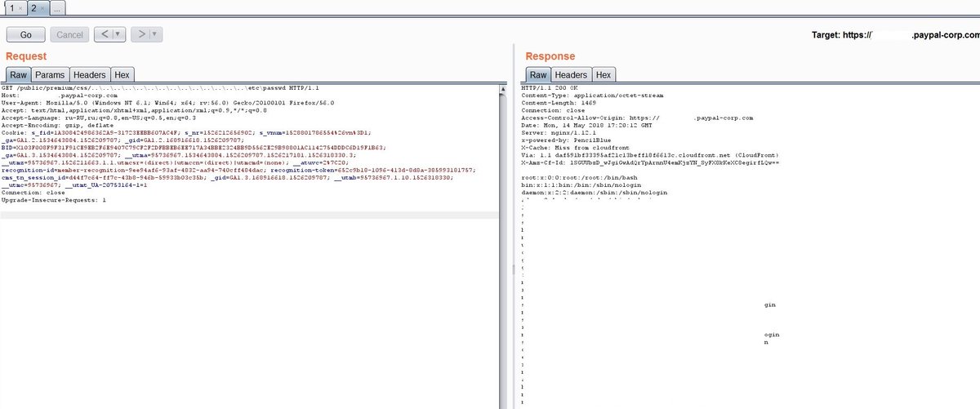Click the Upgrade-Insecure-Requests: 1 line
980x409 pixels.
coord(54,200)
